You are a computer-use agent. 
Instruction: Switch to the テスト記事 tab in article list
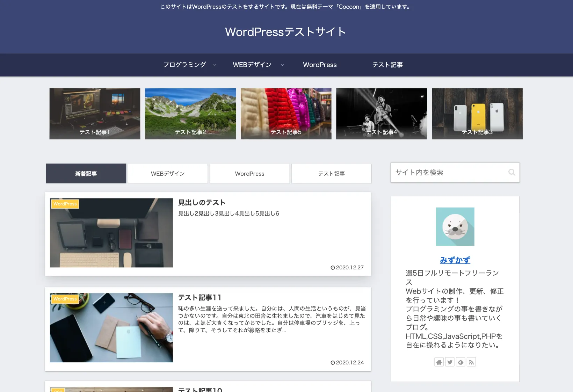coord(331,174)
